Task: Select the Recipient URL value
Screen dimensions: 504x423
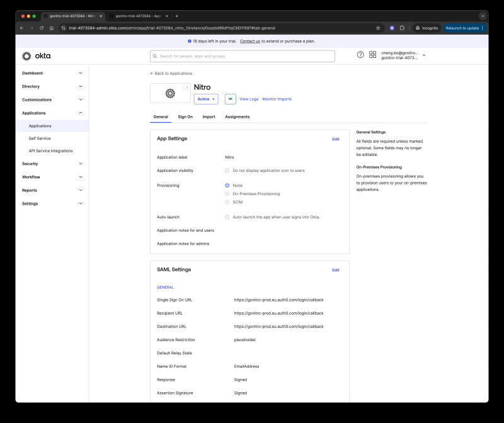Action: click(278, 313)
